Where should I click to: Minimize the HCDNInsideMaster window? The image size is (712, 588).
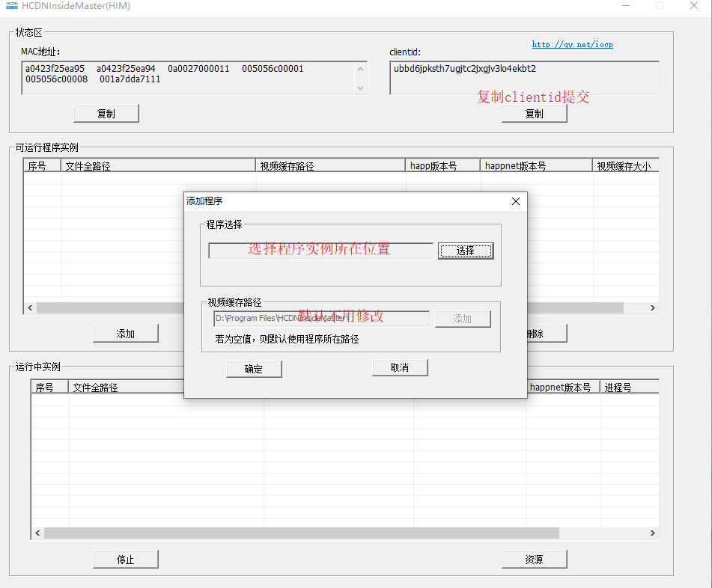point(626,6)
